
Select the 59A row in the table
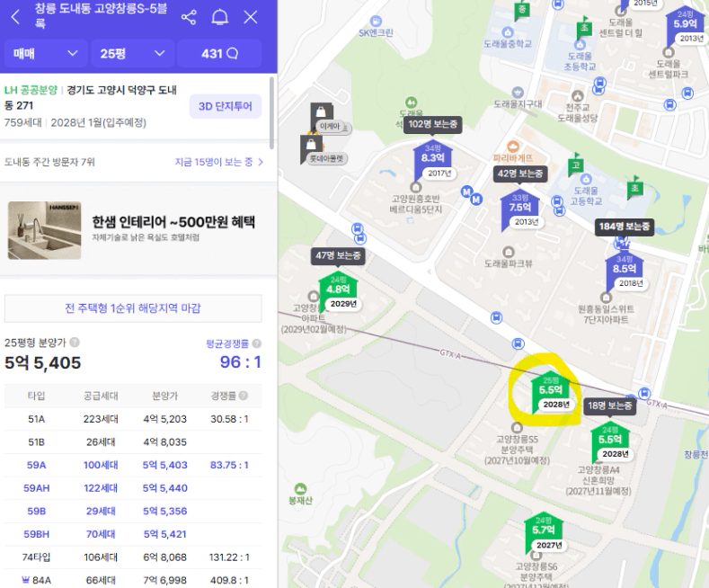[133, 465]
